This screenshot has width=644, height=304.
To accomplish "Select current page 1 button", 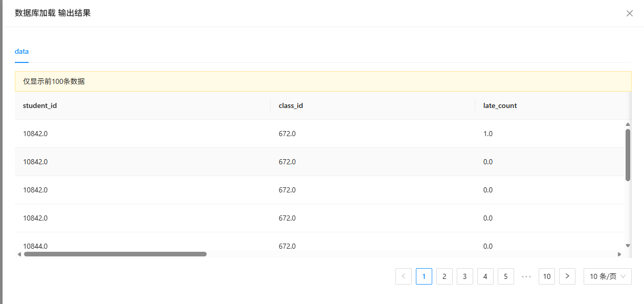I will pos(424,276).
